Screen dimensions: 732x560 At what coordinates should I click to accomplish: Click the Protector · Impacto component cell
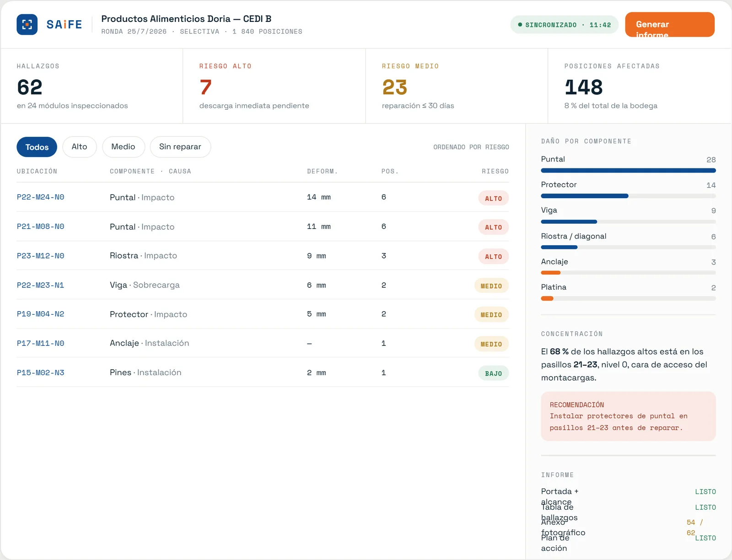click(148, 314)
